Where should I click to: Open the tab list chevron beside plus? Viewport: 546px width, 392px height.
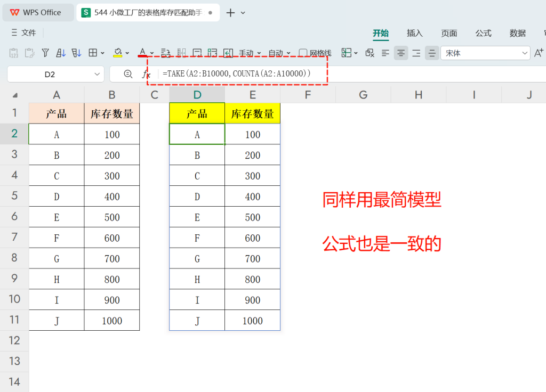pos(243,13)
